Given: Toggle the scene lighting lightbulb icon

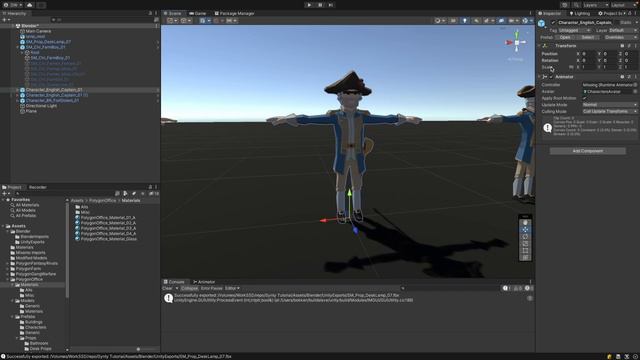Looking at the screenshot, I should (464, 20).
